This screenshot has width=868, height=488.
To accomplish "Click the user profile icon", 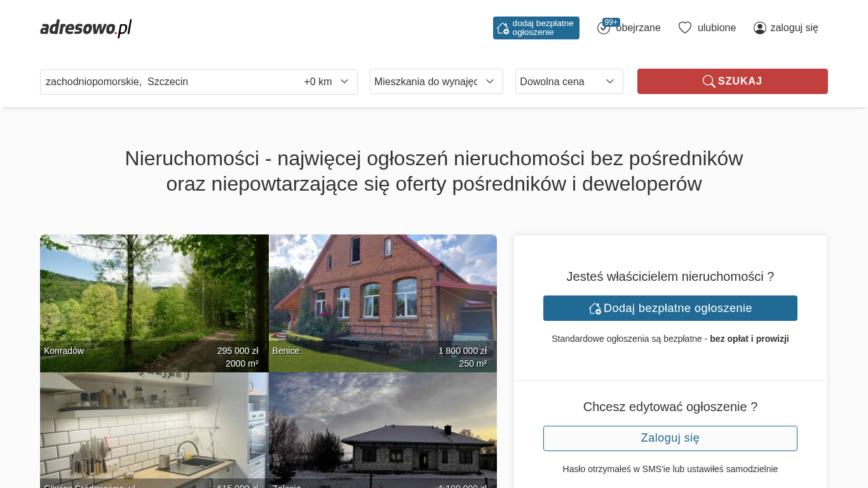I will click(759, 28).
